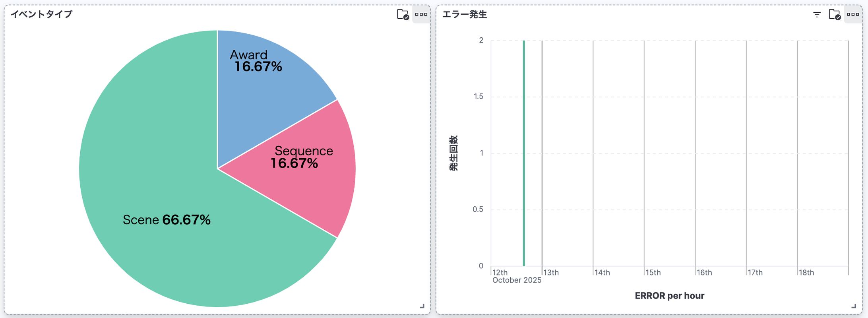Click library folder icon on エラー発生 panel

point(835,15)
